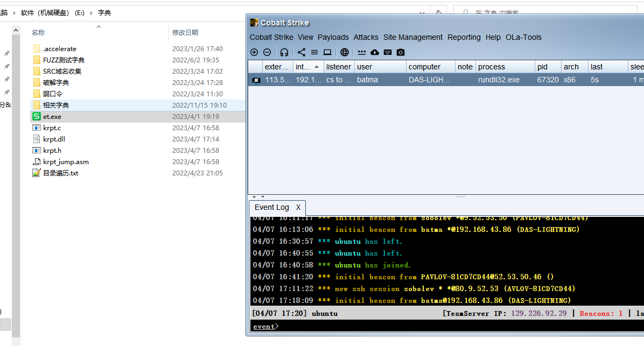
Task: Select the .accelerate folder icon
Action: pyautogui.click(x=37, y=48)
